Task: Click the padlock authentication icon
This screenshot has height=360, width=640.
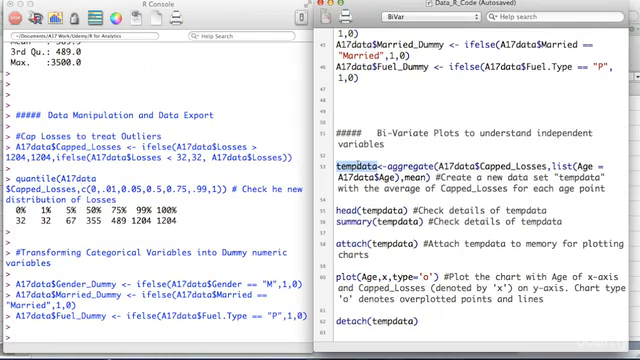Action: [74, 18]
